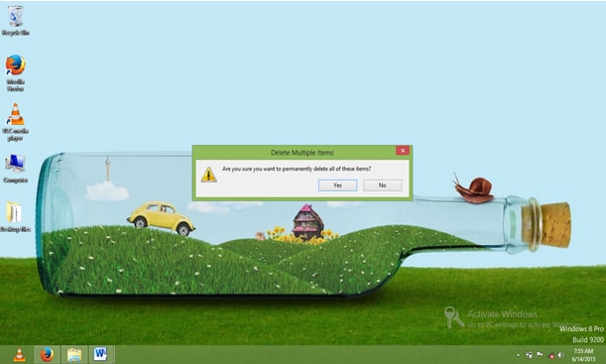Screen dimensions: 606x364
Task: Click the network icon in the system tray
Action: [529, 355]
